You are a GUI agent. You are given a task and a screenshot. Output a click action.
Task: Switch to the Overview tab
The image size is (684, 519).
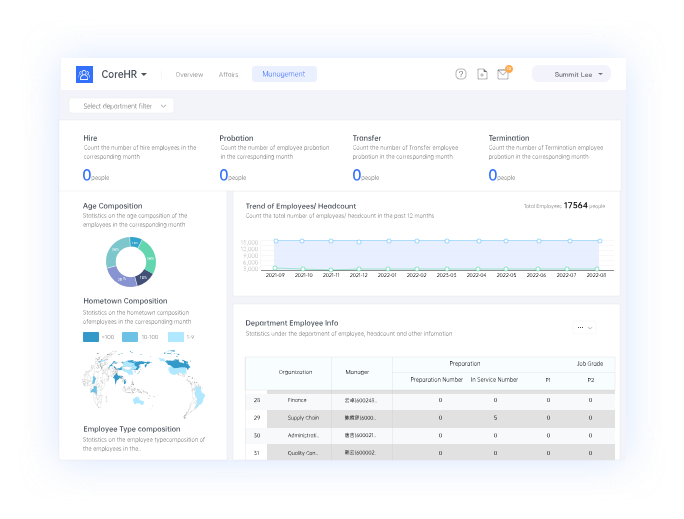pyautogui.click(x=189, y=74)
